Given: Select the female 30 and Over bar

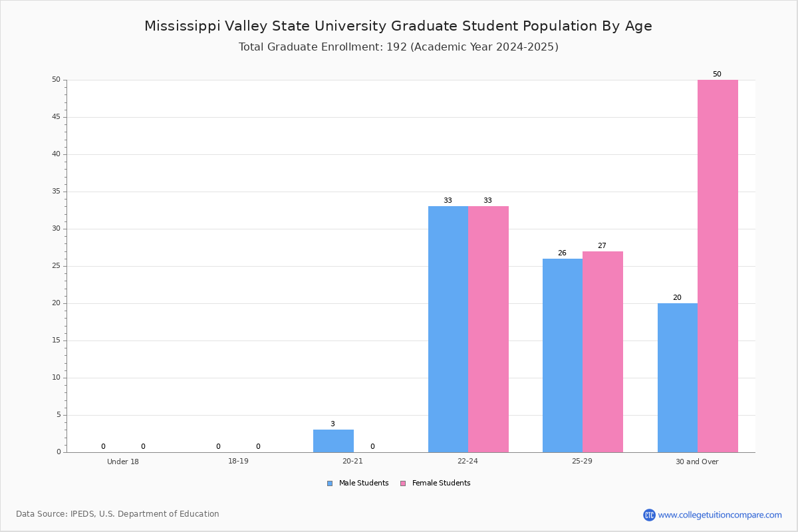Looking at the screenshot, I should [718, 266].
